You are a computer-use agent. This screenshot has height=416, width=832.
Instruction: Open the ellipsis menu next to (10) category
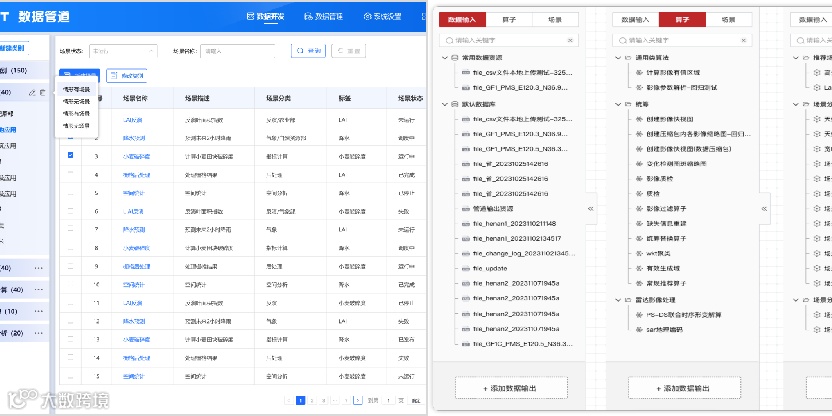[39, 311]
